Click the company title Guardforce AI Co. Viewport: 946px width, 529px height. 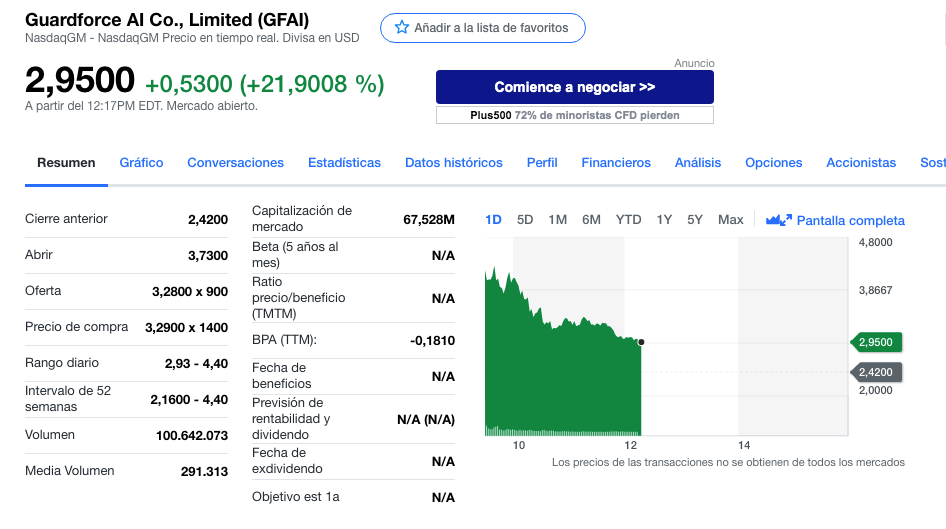tap(167, 20)
